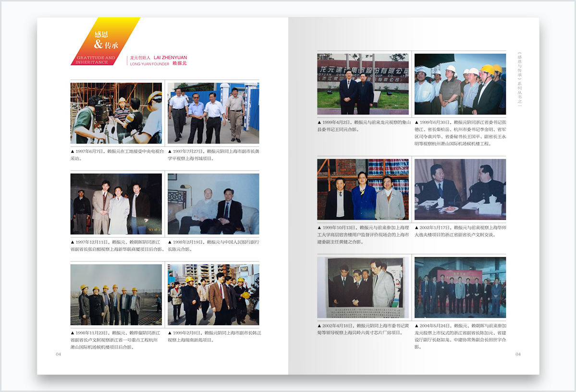Viewport: 576px width, 392px height.
Task: Open the 1997年12月11日 group photo
Action: click(116, 204)
